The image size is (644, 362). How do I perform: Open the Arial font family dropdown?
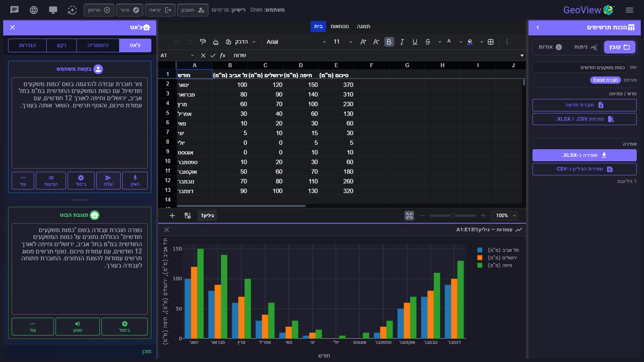pyautogui.click(x=296, y=42)
